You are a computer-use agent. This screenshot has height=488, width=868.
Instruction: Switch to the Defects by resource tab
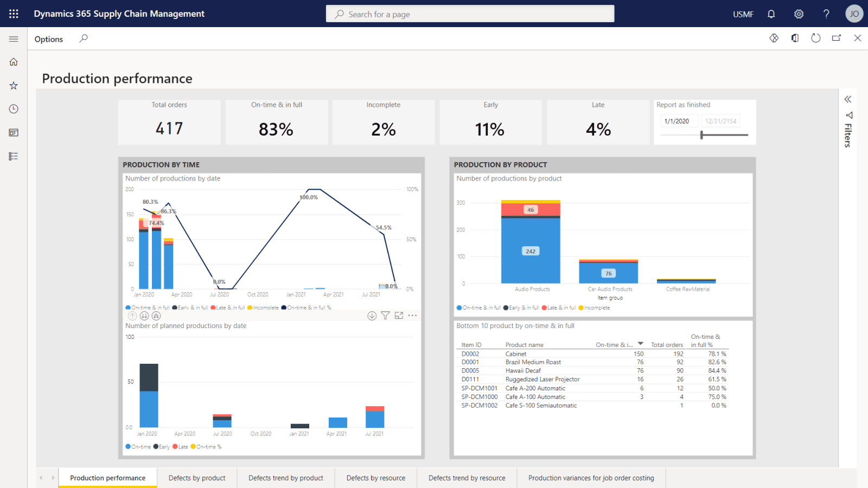tap(376, 478)
